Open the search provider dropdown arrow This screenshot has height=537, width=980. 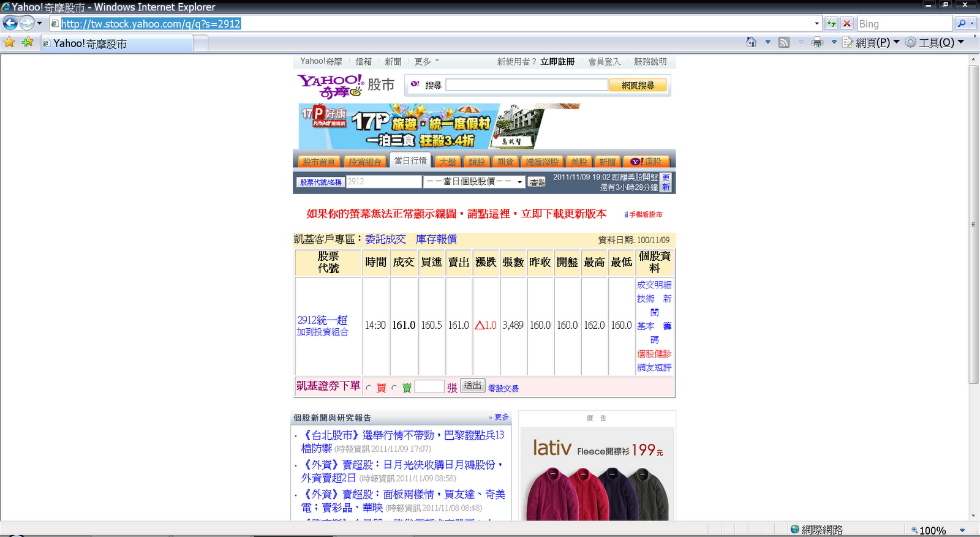point(972,24)
